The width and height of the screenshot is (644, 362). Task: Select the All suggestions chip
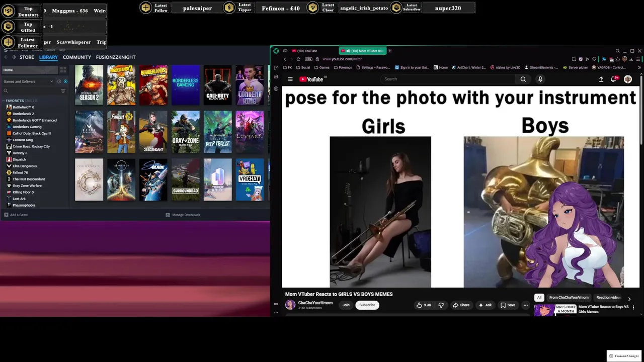click(x=539, y=298)
